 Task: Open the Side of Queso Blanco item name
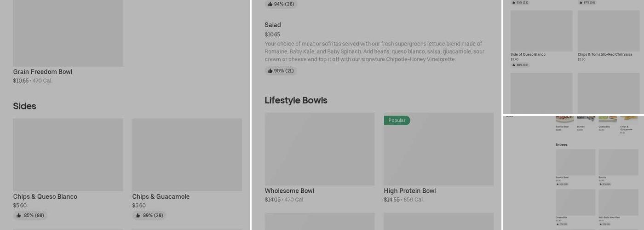[x=528, y=54]
